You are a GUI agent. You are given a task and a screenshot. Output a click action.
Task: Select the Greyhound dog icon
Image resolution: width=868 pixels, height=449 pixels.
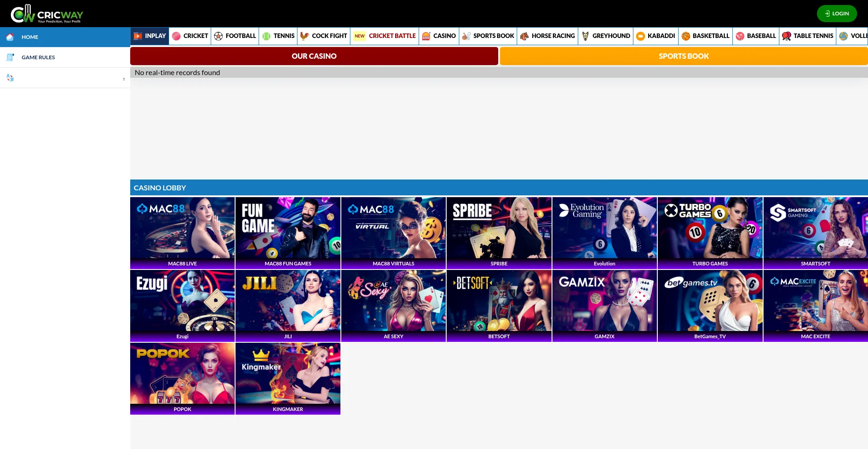[585, 36]
